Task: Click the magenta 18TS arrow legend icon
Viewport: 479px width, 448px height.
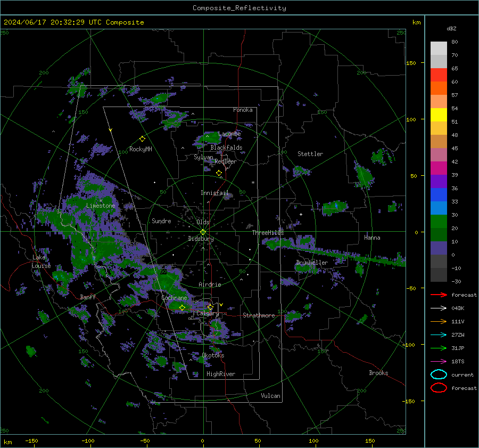Action: click(439, 361)
